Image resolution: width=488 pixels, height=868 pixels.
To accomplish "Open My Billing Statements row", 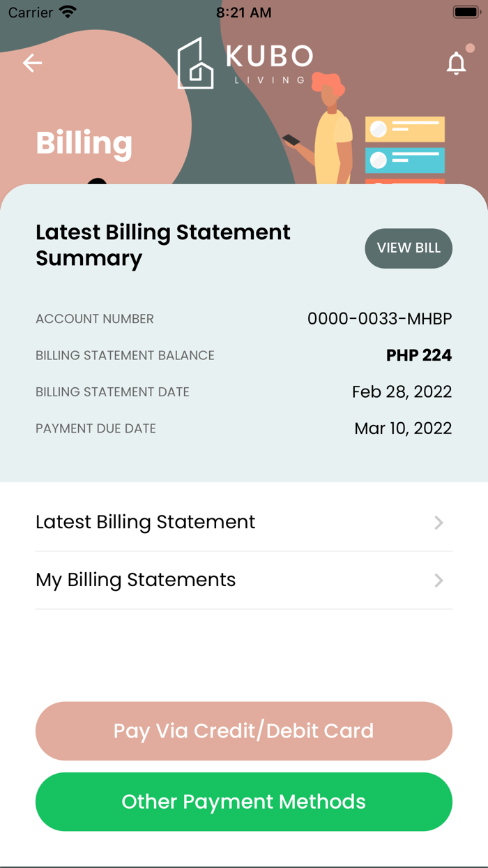I will pos(136,580).
